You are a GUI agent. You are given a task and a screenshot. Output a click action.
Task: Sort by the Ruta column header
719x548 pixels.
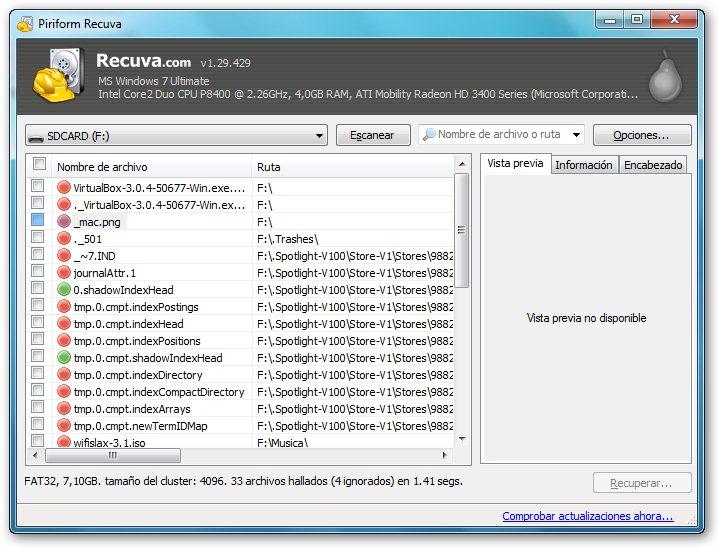[353, 167]
